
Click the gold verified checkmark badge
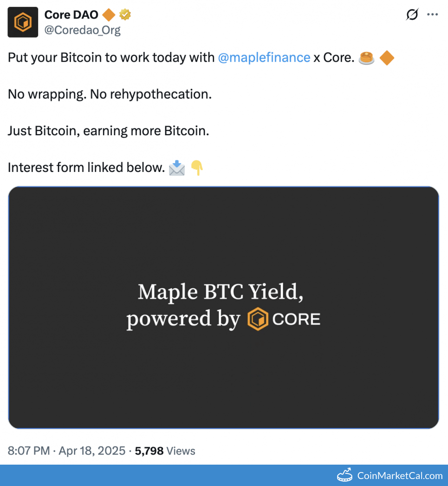coord(125,15)
